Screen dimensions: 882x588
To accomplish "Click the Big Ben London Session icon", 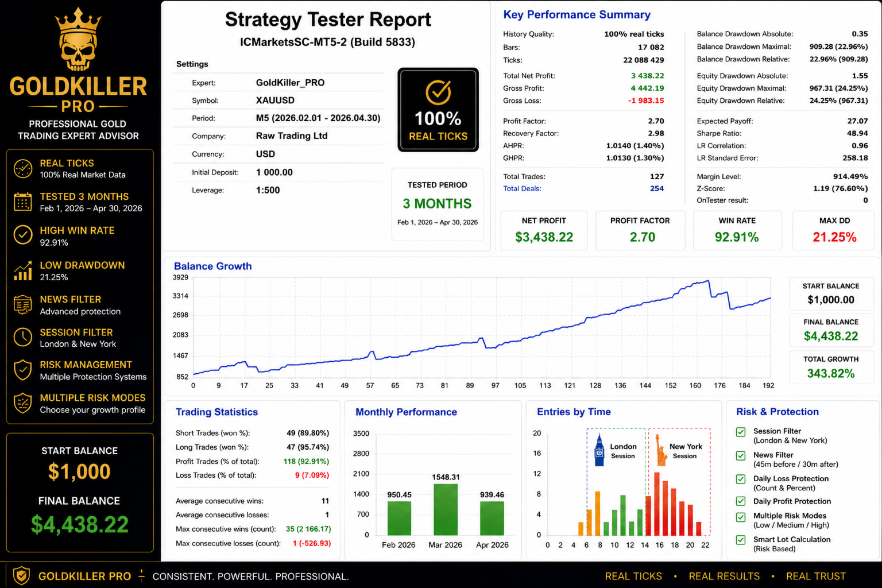I will [599, 450].
